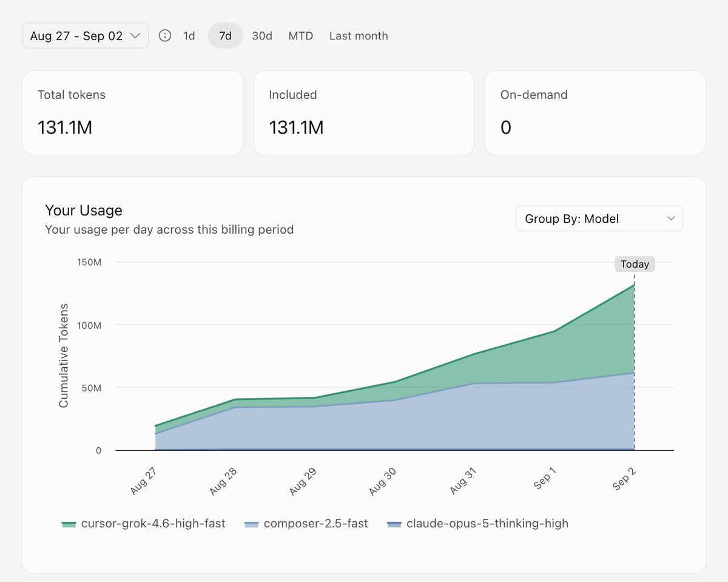Click the Today marker on the chart
728x582 pixels.
click(x=635, y=264)
